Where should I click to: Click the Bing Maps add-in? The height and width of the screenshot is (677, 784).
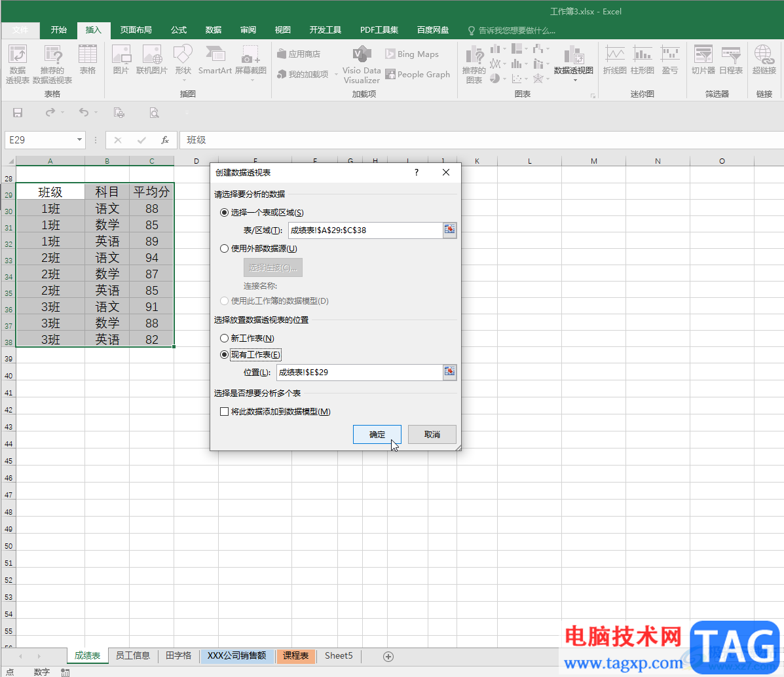coord(412,54)
